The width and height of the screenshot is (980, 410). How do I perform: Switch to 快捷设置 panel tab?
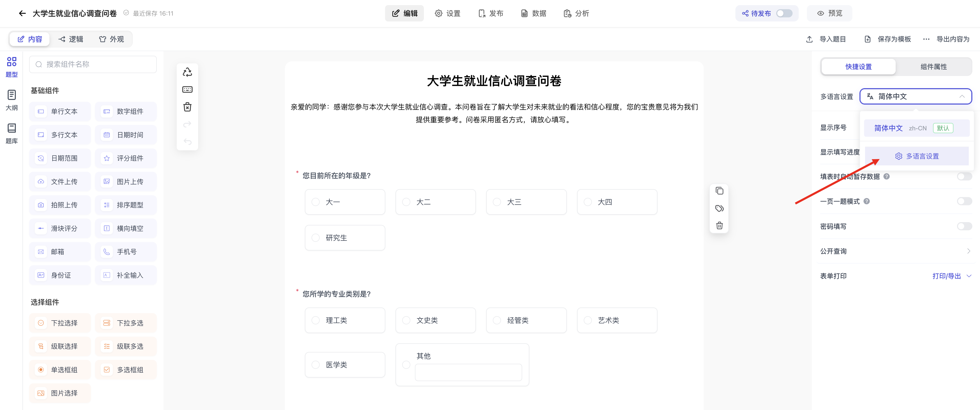[858, 67]
